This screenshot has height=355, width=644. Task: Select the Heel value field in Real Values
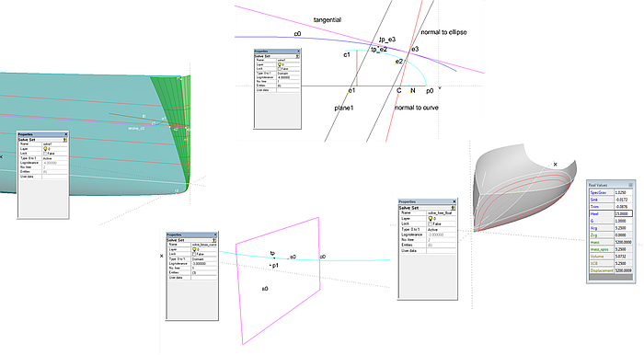pos(623,213)
